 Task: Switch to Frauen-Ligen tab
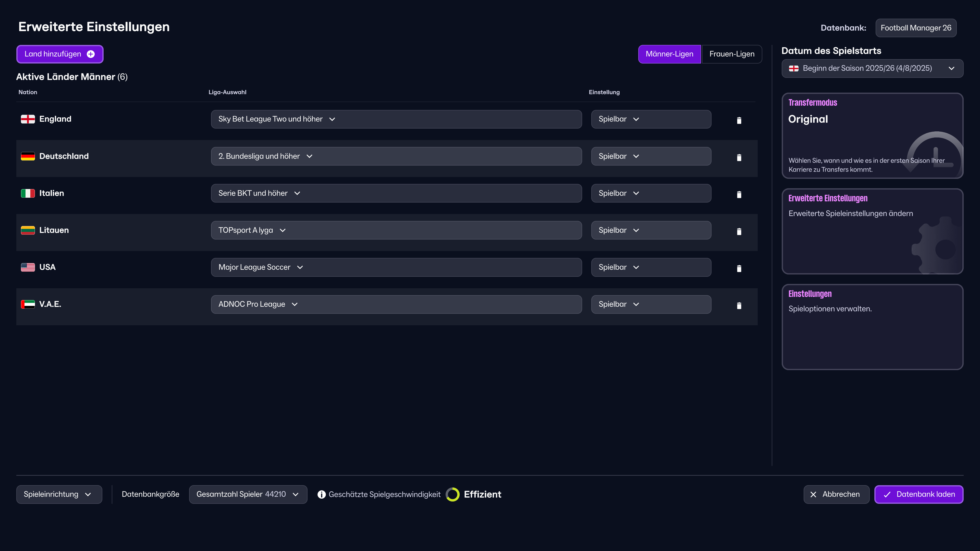(732, 54)
